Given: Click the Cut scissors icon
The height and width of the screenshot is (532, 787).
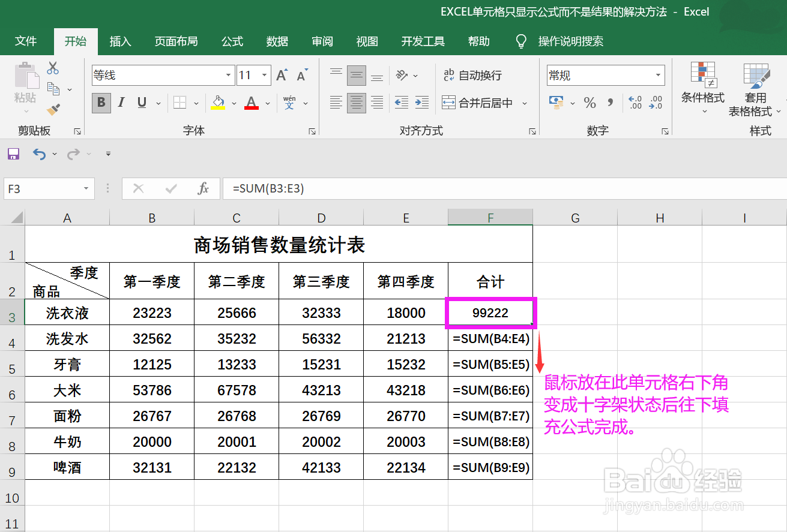Looking at the screenshot, I should click(x=53, y=68).
